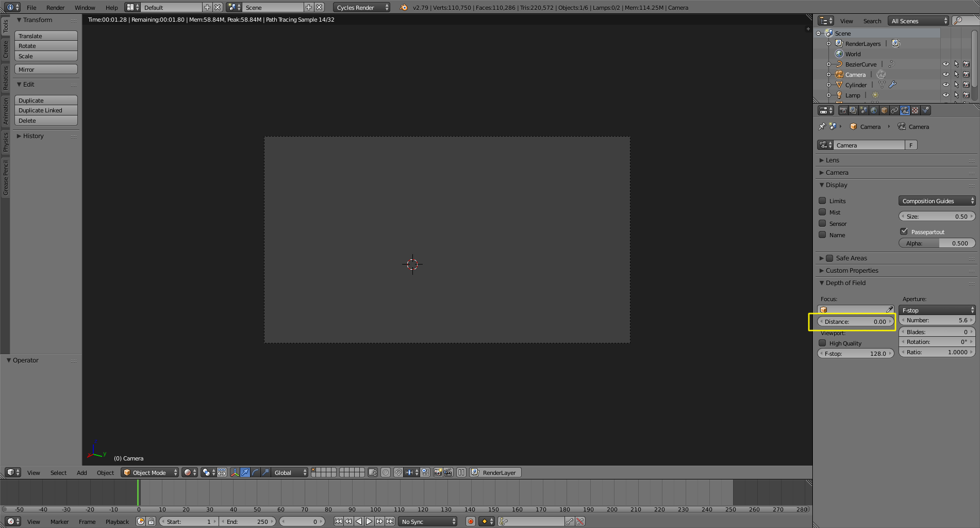Screen dimensions: 980x528
Task: Click the wrench modifier icon on the Cylinder row
Action: (x=892, y=85)
